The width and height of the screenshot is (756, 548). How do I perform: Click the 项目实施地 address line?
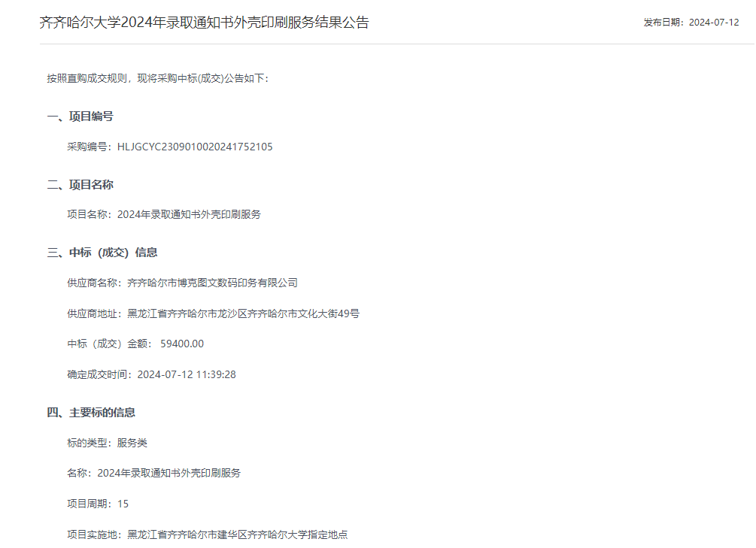(x=208, y=534)
